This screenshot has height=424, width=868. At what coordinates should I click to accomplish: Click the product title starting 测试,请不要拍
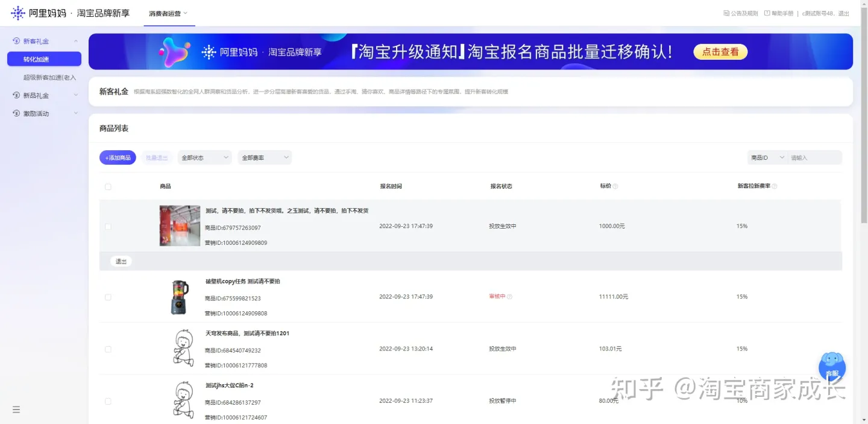pyautogui.click(x=287, y=210)
